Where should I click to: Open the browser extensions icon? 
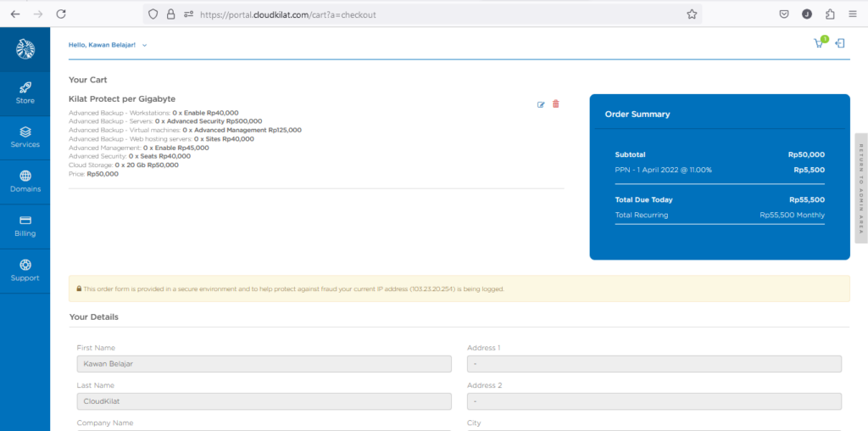(x=830, y=14)
